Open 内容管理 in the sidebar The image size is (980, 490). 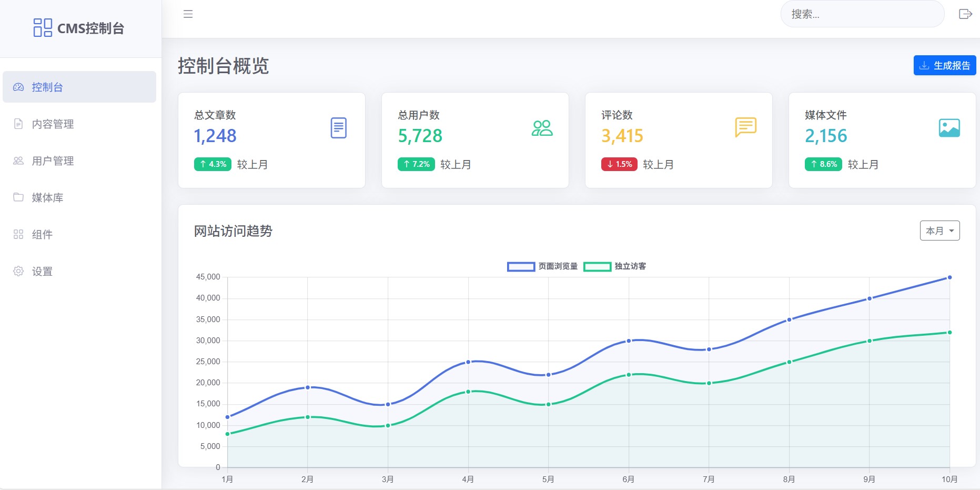[x=53, y=124]
